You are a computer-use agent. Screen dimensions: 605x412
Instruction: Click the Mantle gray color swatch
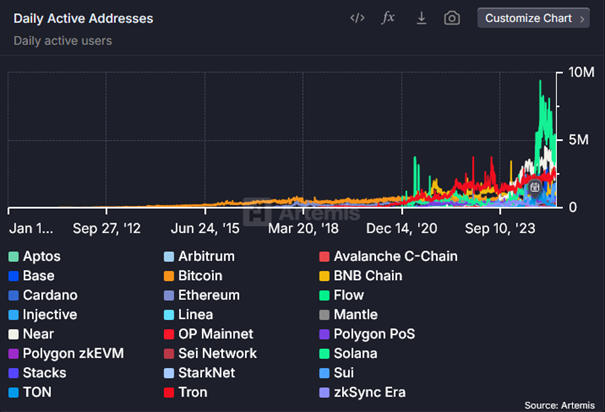(324, 315)
